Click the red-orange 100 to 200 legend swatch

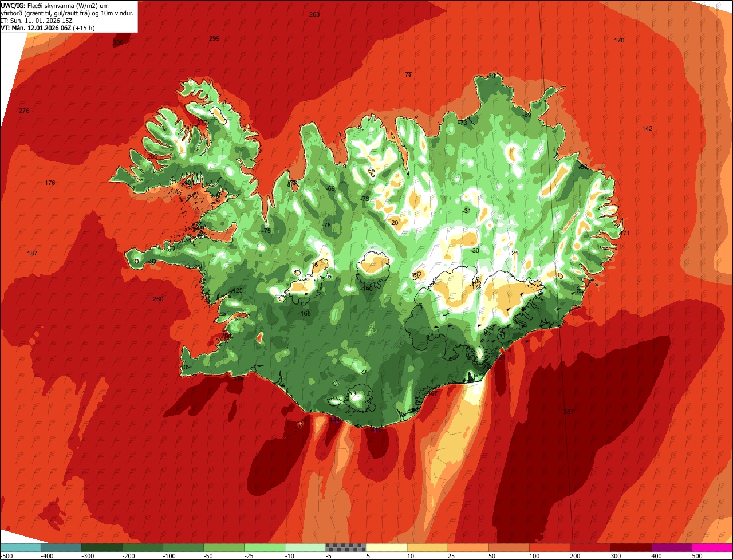coord(549,547)
